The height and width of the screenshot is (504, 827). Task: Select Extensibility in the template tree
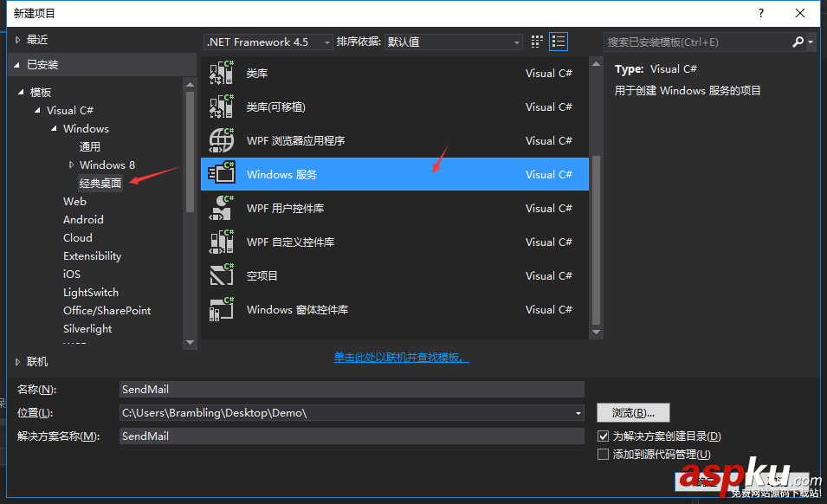click(x=93, y=255)
